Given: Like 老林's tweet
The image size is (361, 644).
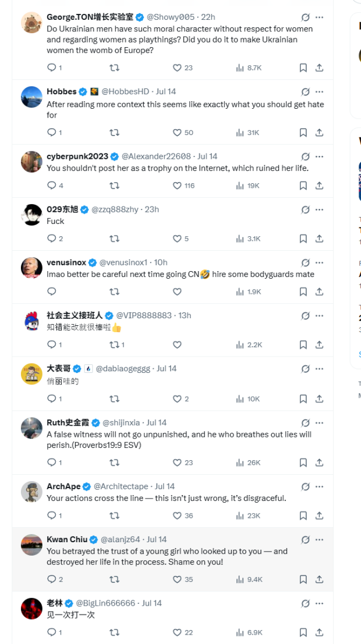Looking at the screenshot, I should pos(178,632).
